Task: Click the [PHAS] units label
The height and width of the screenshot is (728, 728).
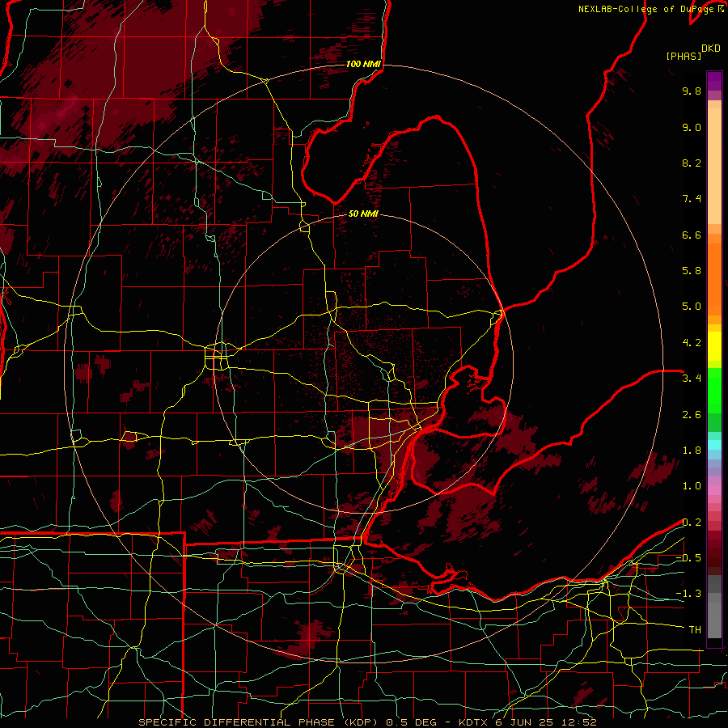Action: click(x=684, y=56)
